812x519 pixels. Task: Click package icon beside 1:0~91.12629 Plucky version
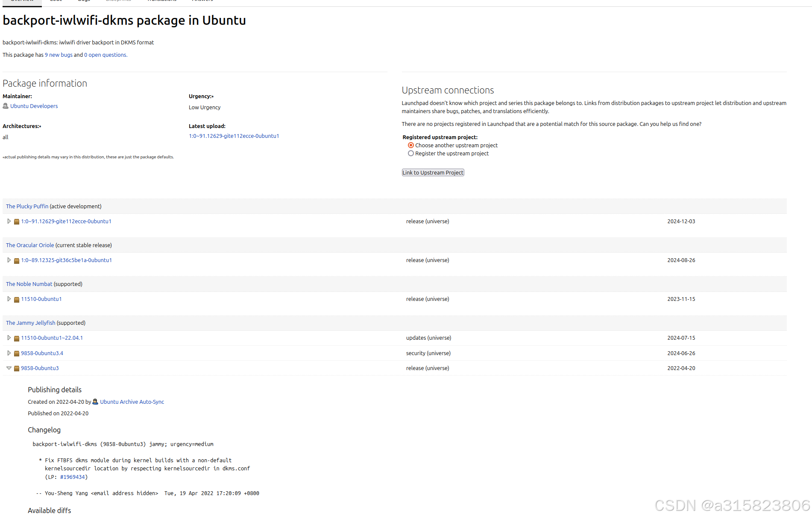17,222
